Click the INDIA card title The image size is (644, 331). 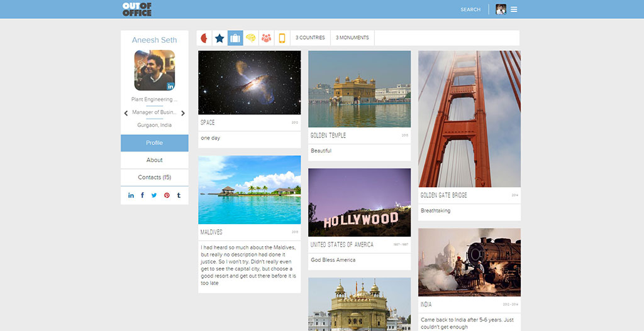[426, 305]
